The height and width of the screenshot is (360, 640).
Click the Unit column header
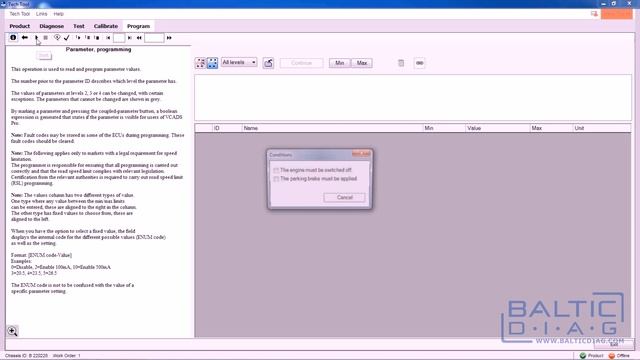pyautogui.click(x=602, y=128)
